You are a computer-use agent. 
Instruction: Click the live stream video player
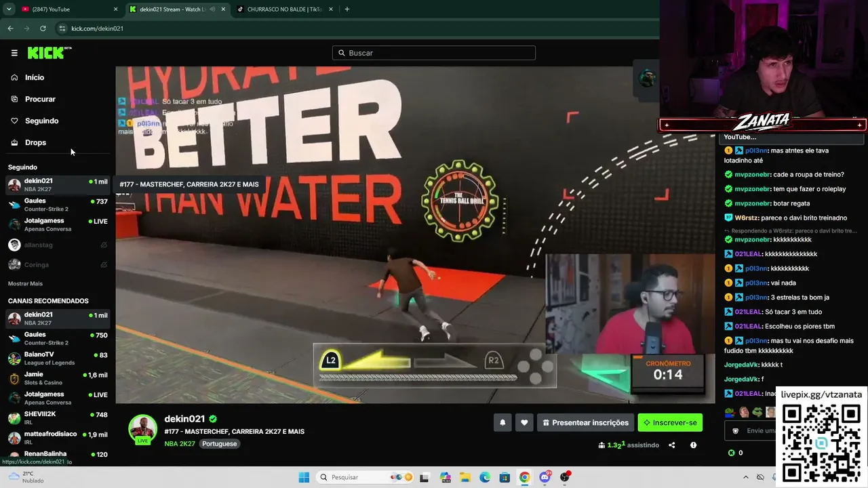coord(415,235)
